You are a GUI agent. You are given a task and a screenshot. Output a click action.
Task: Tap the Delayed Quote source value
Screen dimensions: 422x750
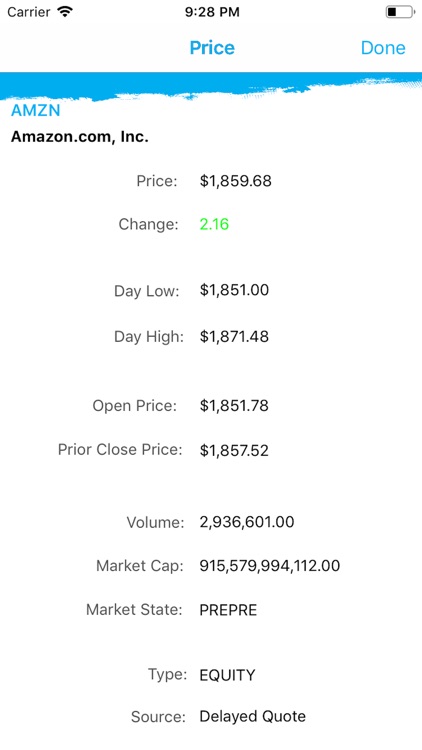[252, 717]
